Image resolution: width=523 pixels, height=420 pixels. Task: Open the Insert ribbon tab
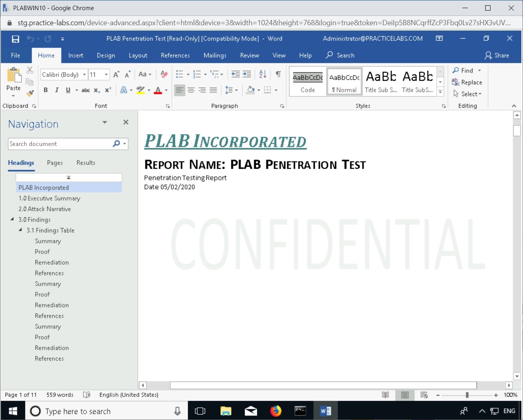pos(76,55)
